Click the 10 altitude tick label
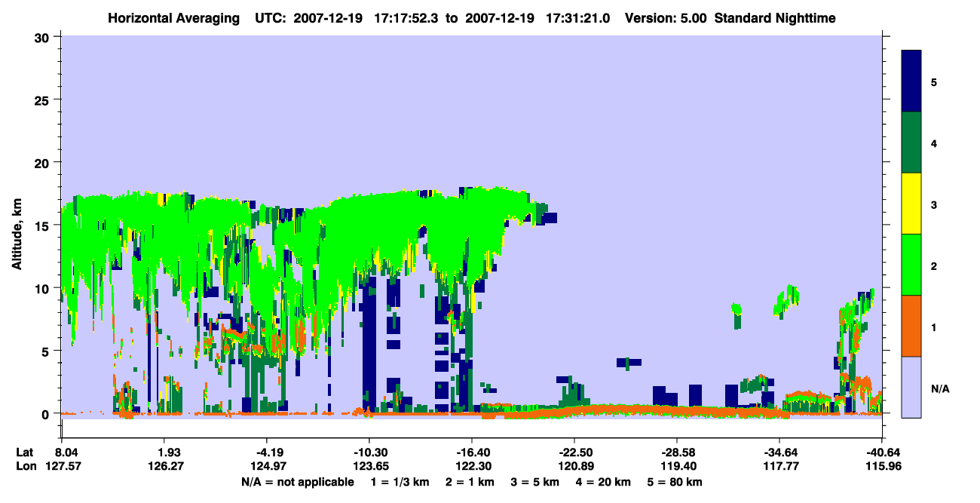980x503 pixels. click(x=44, y=288)
